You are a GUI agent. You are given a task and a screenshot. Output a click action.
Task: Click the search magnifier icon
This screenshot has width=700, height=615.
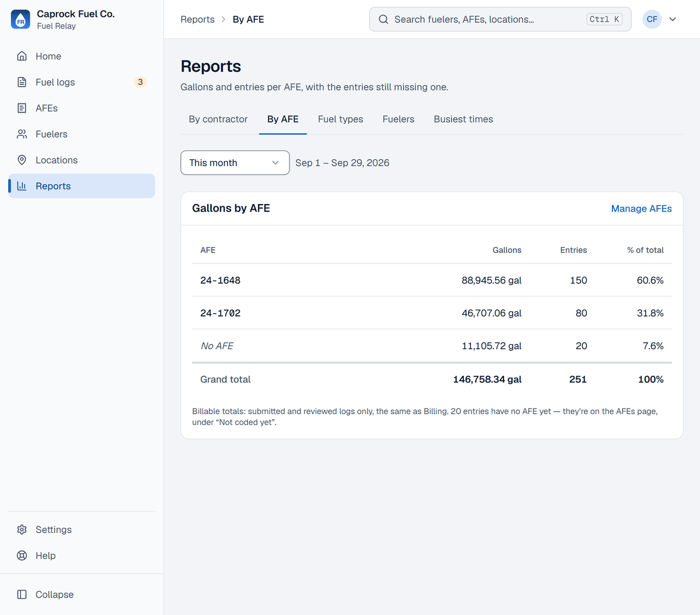click(x=383, y=19)
